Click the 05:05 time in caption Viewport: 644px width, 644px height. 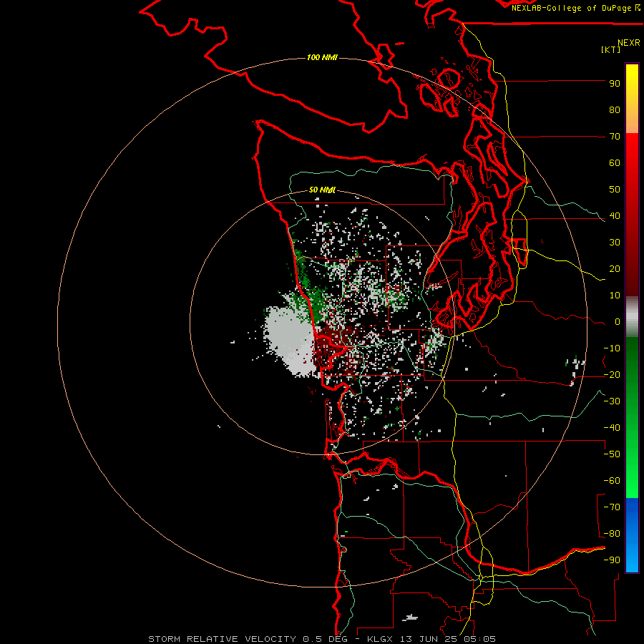coord(479,639)
